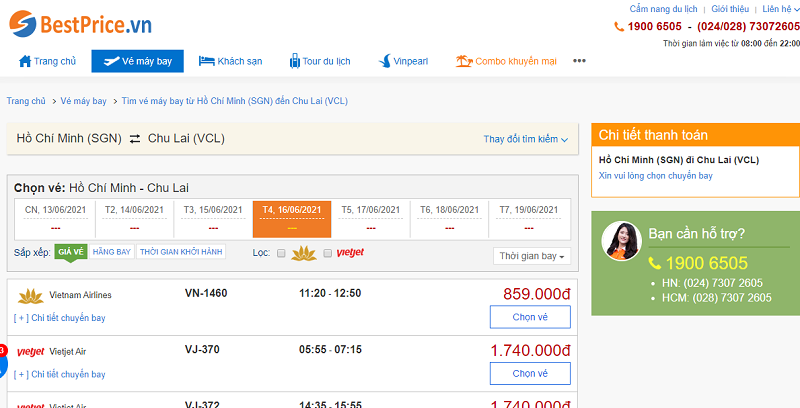Click the red notification badge at left edge

4,350
